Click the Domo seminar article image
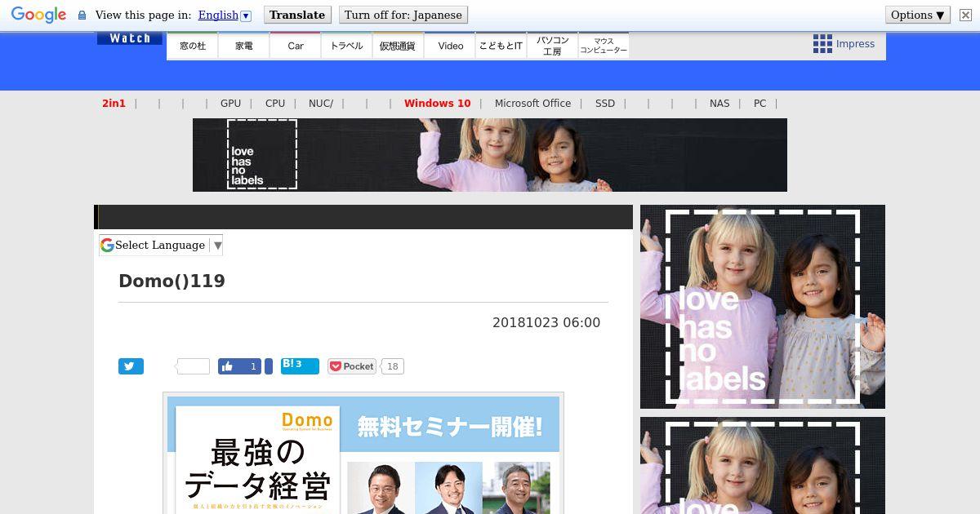This screenshot has height=514, width=980. coord(363,454)
